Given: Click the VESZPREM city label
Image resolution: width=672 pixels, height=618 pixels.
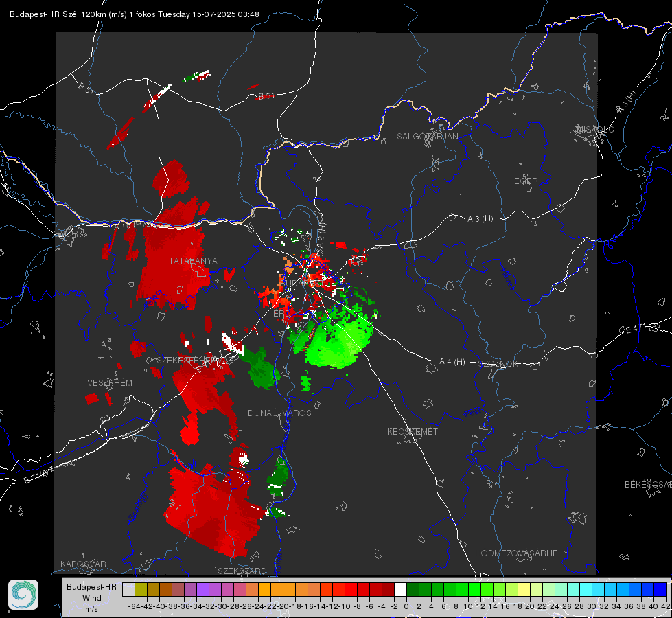Looking at the screenshot, I should [110, 383].
